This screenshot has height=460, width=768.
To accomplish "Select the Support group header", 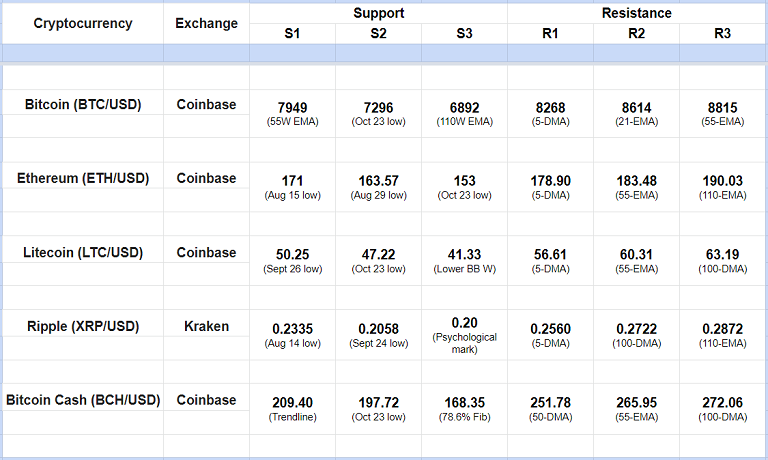I will tap(378, 14).
